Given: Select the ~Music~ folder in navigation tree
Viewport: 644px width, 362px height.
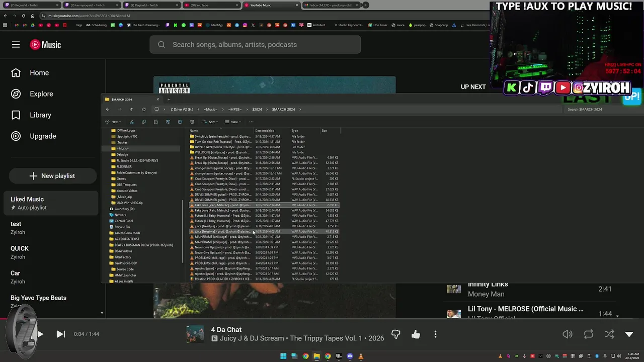Looking at the screenshot, I should click(x=123, y=148).
